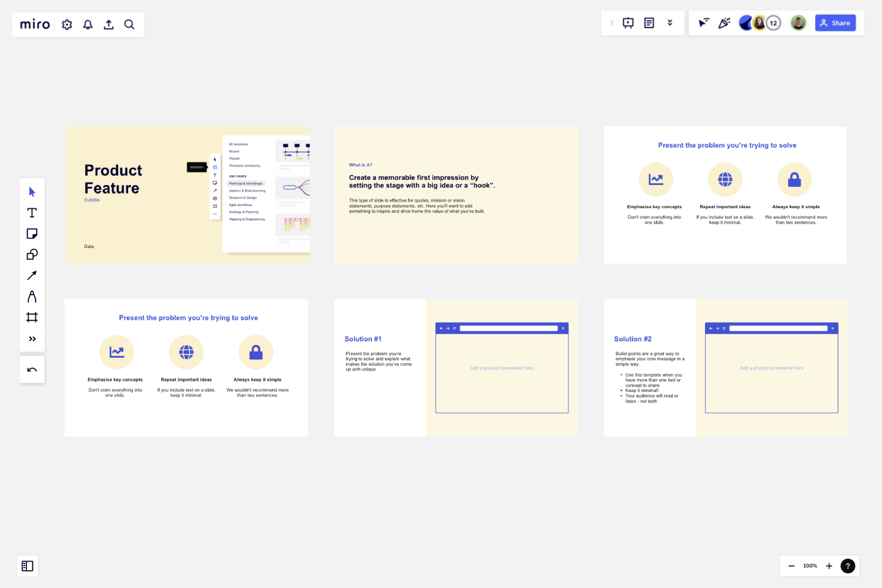Click the Undo icon
This screenshot has height=588, width=882.
tap(32, 369)
